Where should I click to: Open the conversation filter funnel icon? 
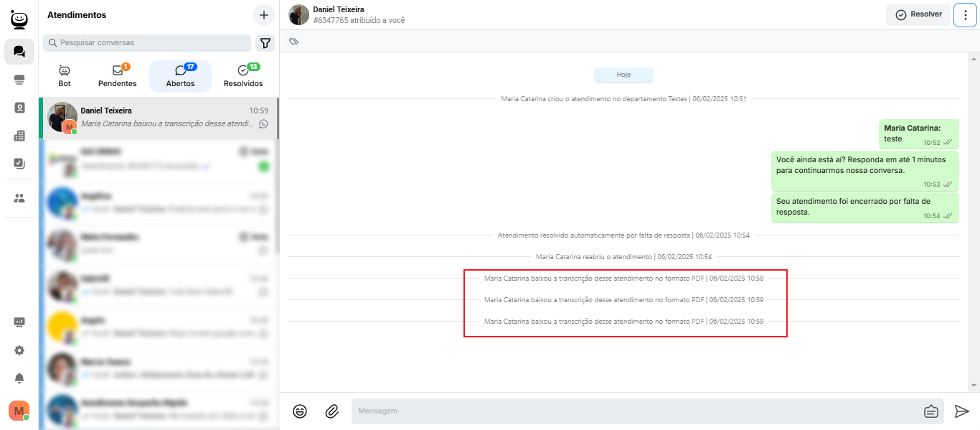click(x=265, y=43)
